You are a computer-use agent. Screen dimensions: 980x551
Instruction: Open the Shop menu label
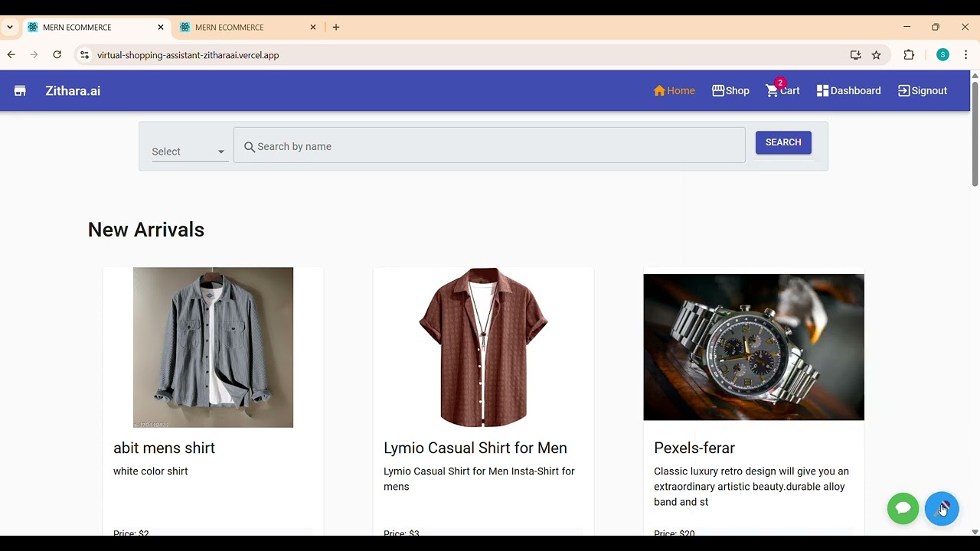tap(737, 90)
